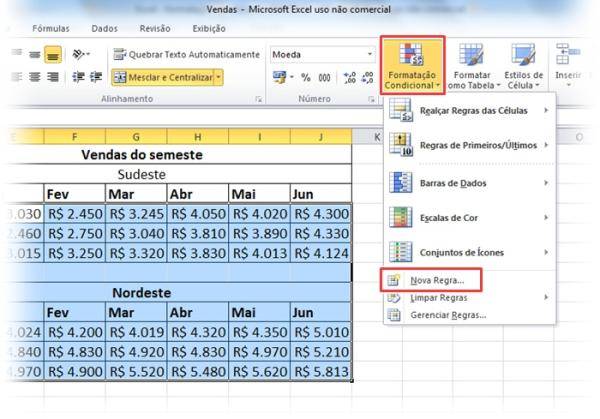Open Estilos de Célula gallery
This screenshot has height=419, width=600.
click(523, 65)
